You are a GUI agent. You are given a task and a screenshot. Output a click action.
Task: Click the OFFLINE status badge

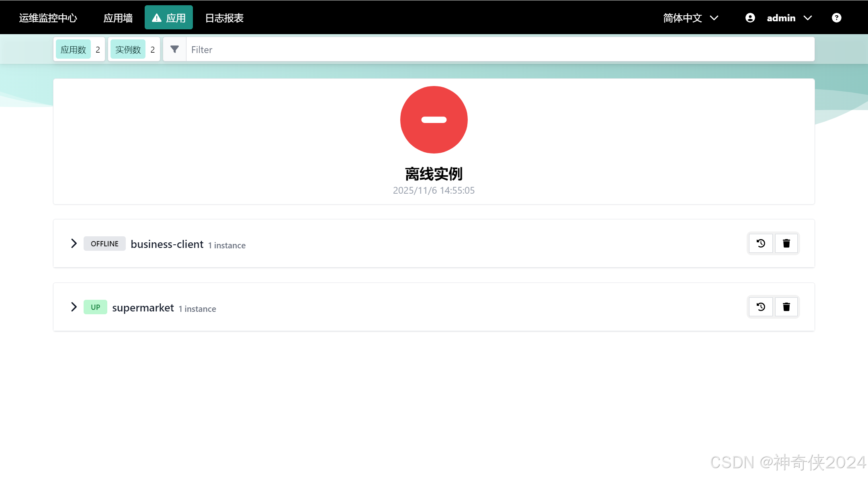pos(104,244)
